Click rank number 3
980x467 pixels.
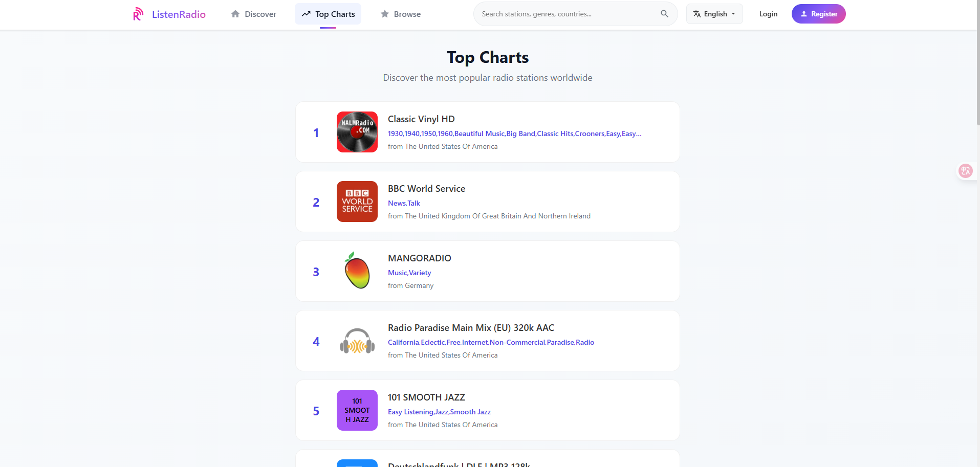tap(316, 272)
